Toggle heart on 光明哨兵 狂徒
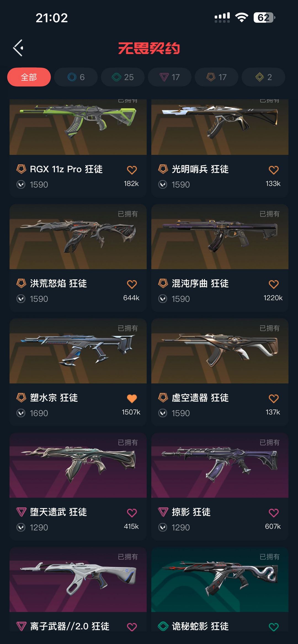This screenshot has width=298, height=644. click(x=274, y=170)
